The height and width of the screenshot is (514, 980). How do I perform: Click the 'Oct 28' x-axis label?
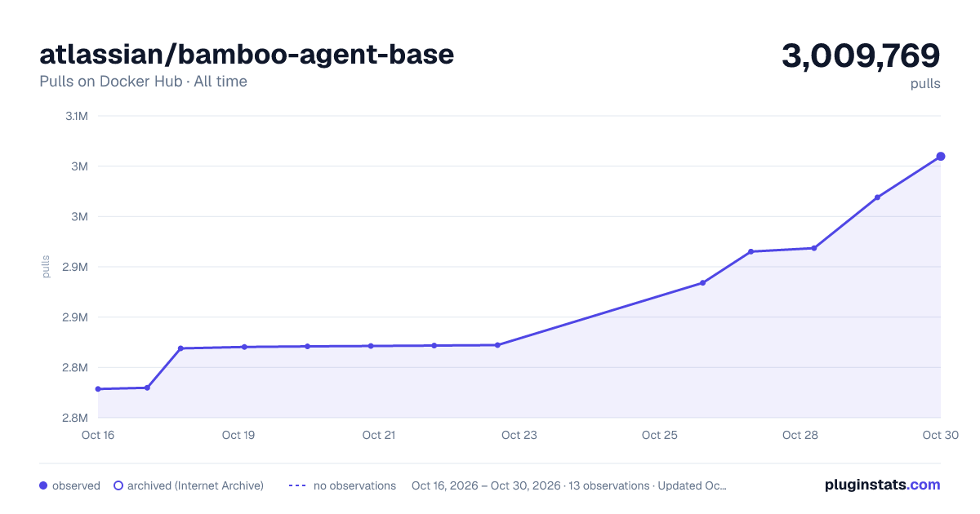800,435
